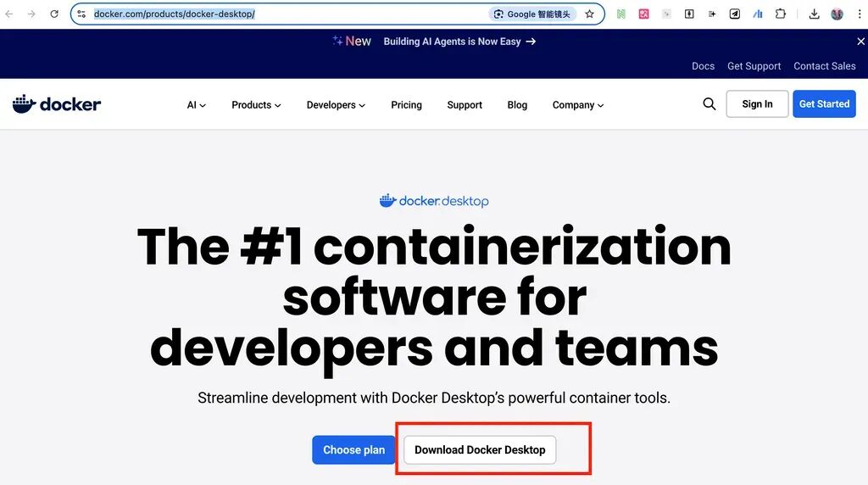Expand the Company navigation dropdown
868x485 pixels.
tap(578, 105)
